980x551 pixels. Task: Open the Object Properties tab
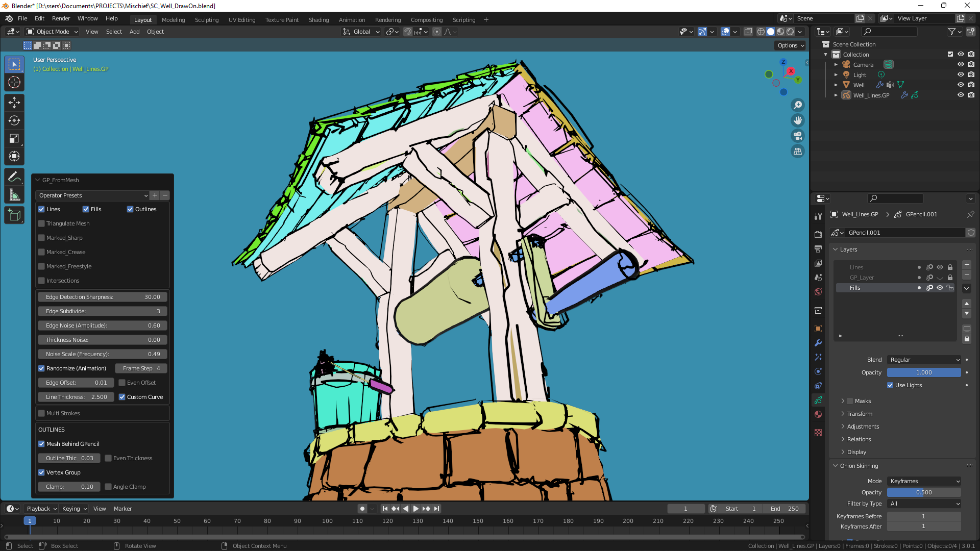[818, 328]
